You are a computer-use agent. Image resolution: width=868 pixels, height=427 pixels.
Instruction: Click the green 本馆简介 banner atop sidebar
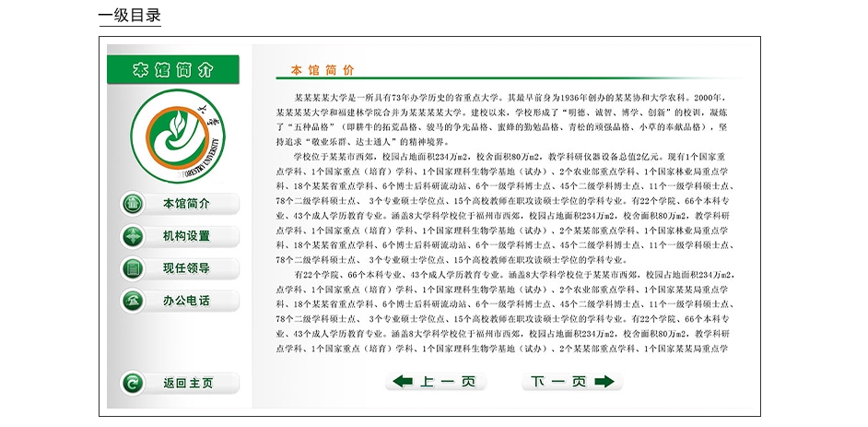(172, 70)
